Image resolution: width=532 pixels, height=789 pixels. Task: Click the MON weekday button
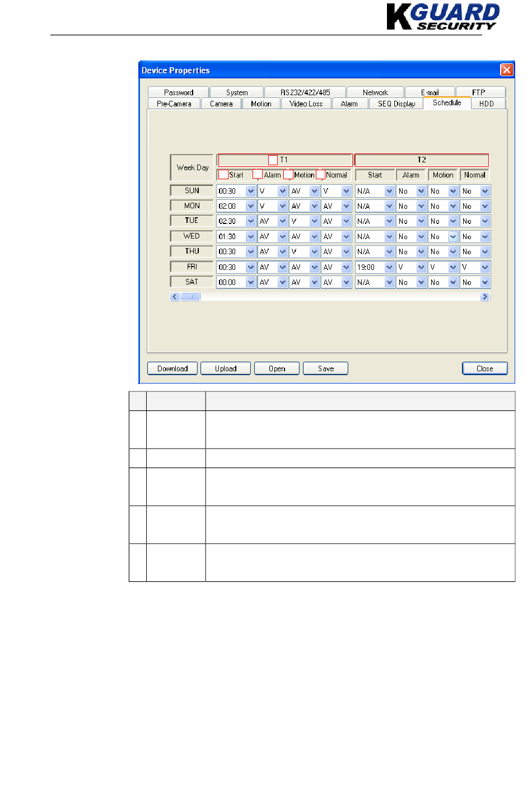192,206
